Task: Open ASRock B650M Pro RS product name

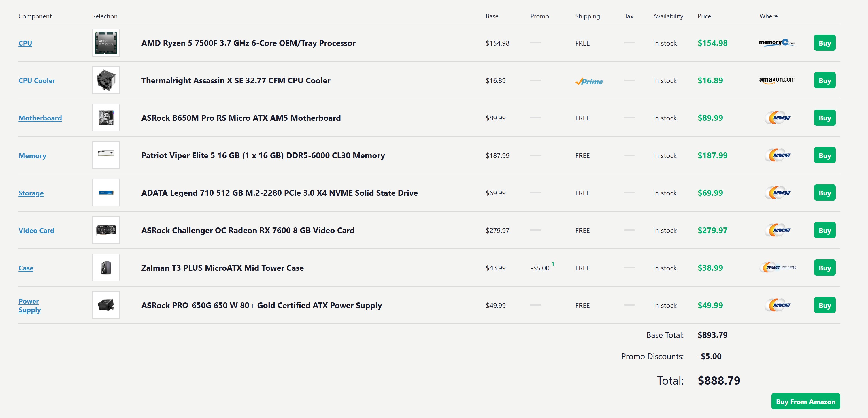Action: pyautogui.click(x=241, y=118)
